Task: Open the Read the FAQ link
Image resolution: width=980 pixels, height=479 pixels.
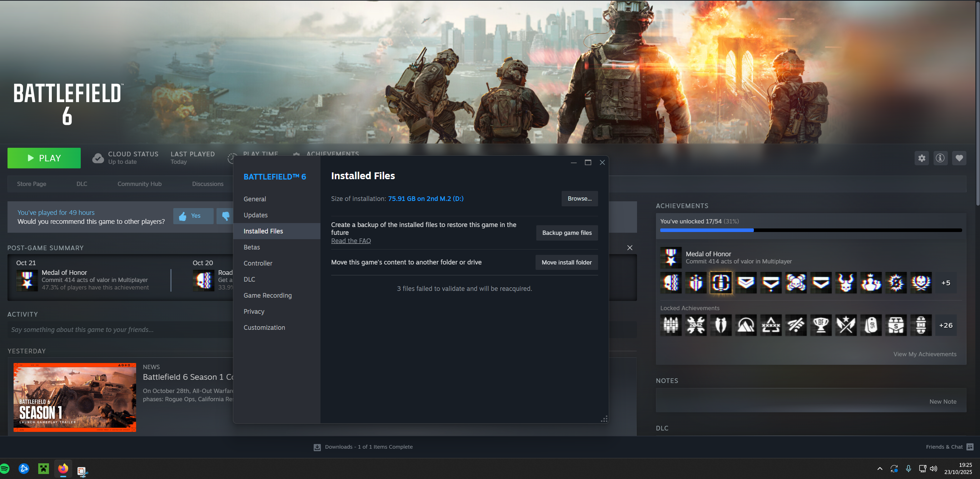Action: point(351,241)
